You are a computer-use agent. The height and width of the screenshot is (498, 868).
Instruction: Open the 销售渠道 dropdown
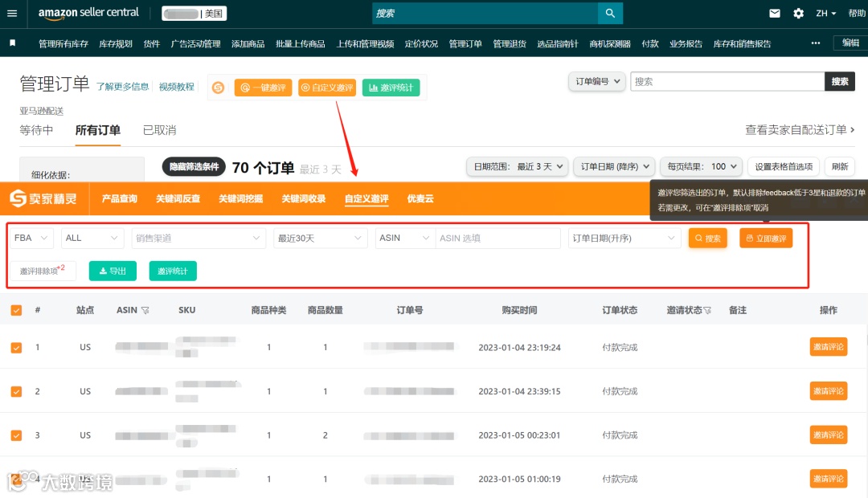(199, 238)
